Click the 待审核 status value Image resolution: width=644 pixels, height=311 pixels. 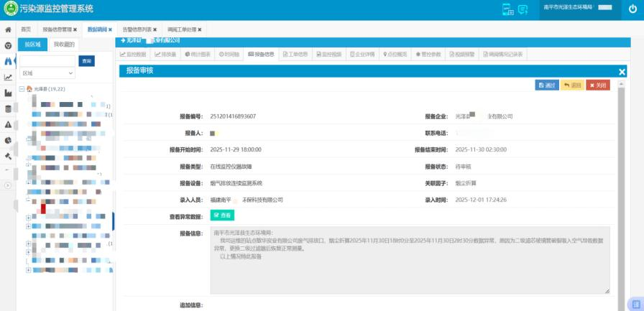coord(464,167)
